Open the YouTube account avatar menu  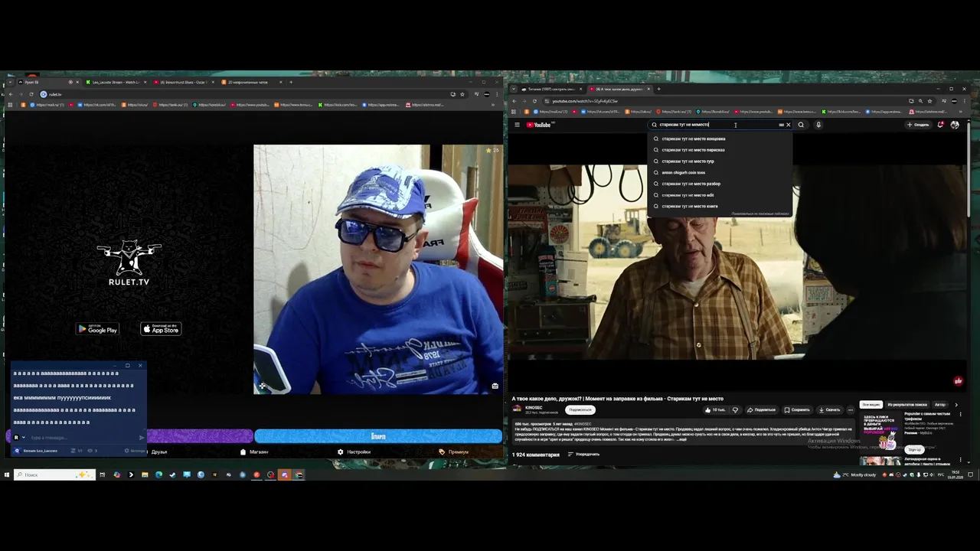click(955, 125)
